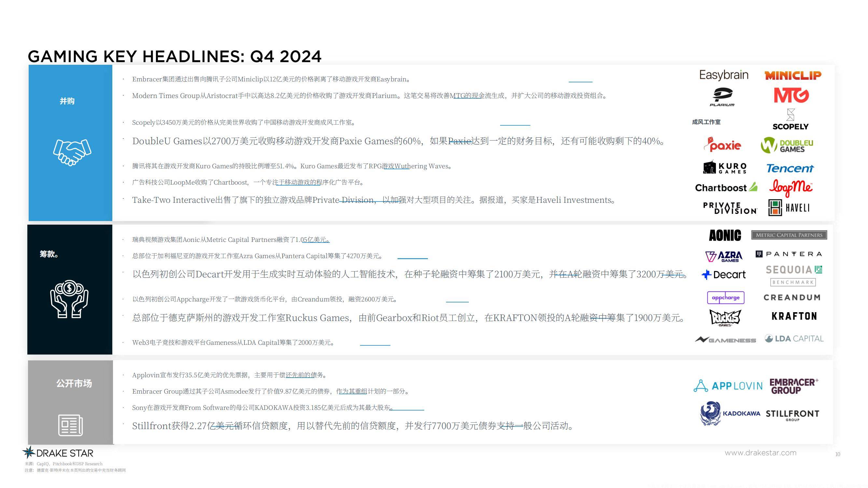The width and height of the screenshot is (868, 488).
Task: Click the Sequoia logo
Action: pos(794,270)
